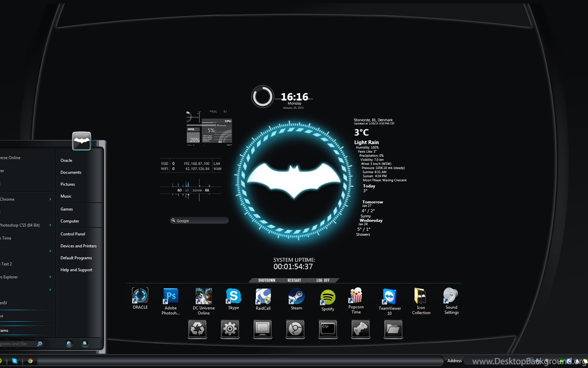Click the Start menu search programs field
Image resolution: width=588 pixels, height=368 pixels.
(x=22, y=344)
